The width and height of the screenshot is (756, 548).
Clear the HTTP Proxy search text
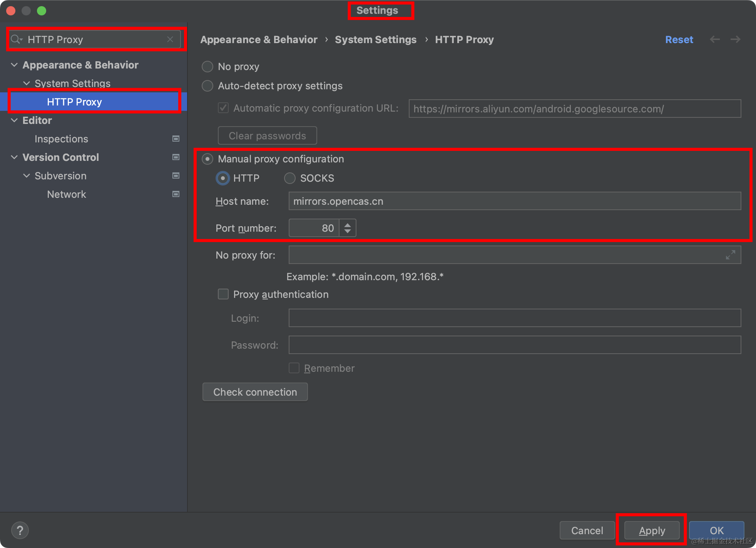pyautogui.click(x=170, y=39)
